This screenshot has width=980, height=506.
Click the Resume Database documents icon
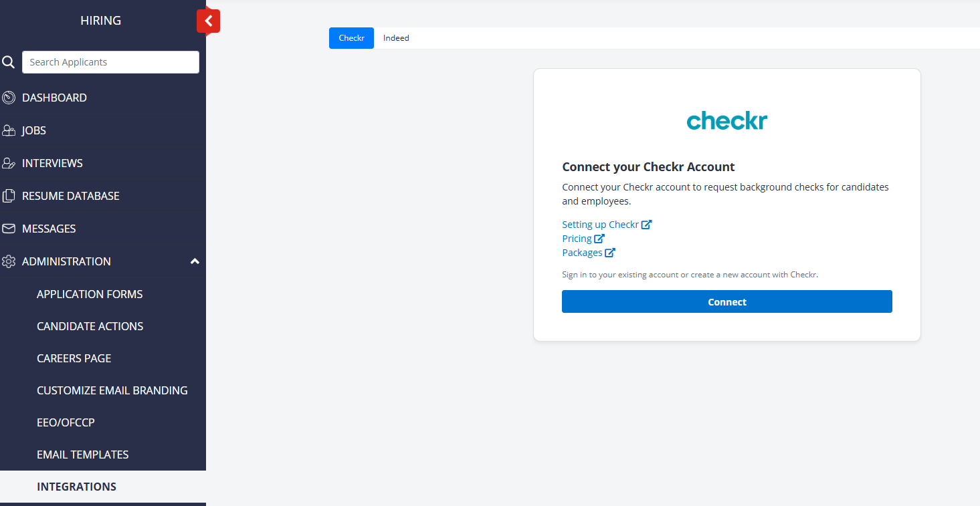[9, 196]
